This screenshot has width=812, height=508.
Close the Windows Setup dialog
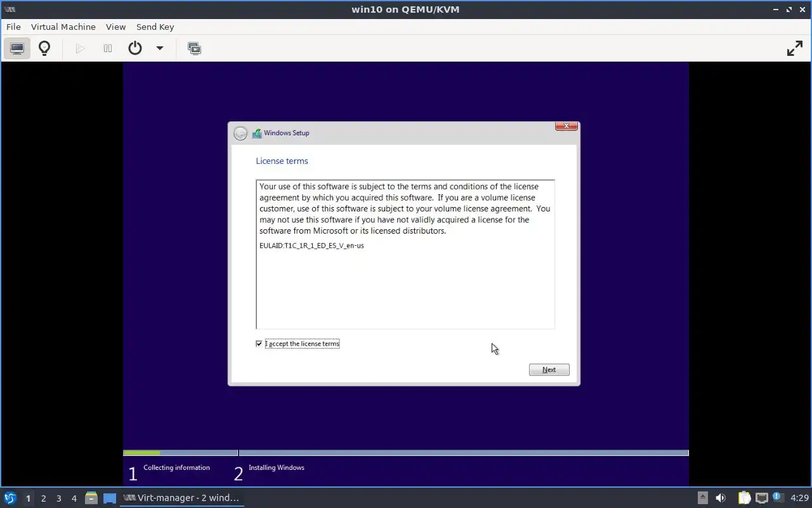(566, 126)
